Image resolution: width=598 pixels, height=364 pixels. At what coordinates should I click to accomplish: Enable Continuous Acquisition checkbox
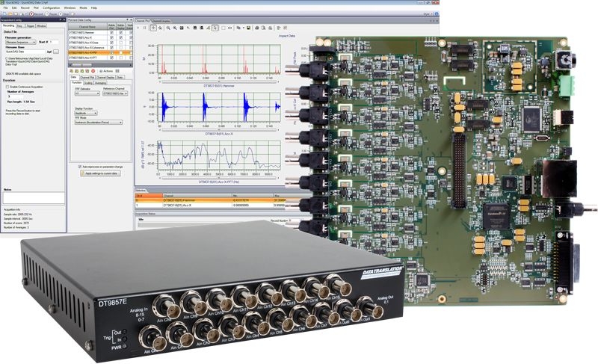[7, 87]
